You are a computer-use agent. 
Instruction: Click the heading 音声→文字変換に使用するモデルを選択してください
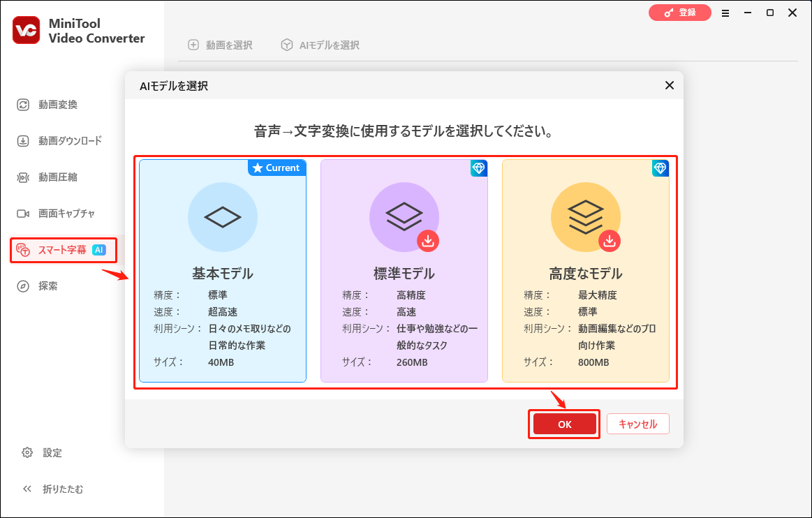(x=404, y=131)
